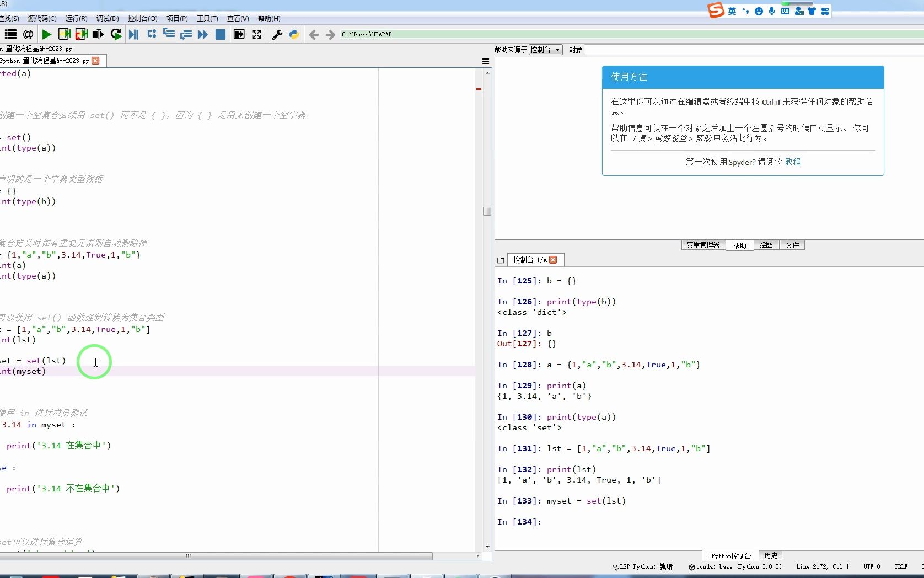
Task: Click the LSP Python: 就绪 status entry
Action: pyautogui.click(x=642, y=566)
